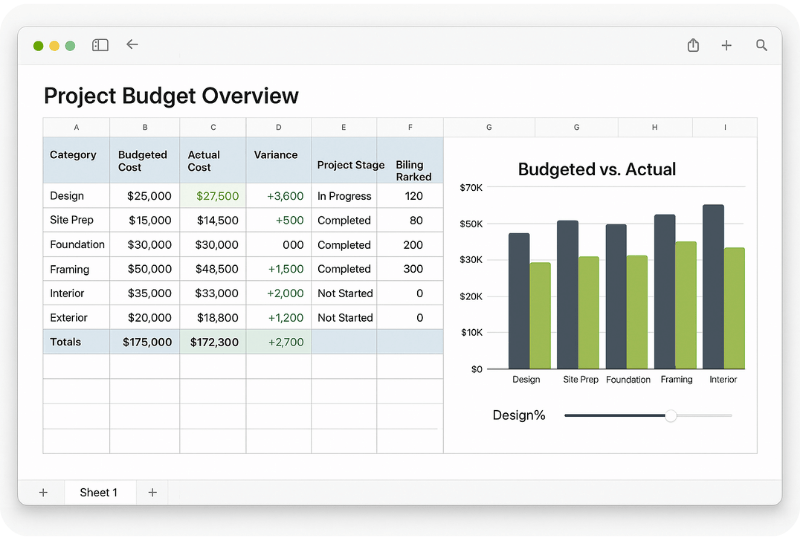
Task: Open search with magnifier icon
Action: (761, 45)
